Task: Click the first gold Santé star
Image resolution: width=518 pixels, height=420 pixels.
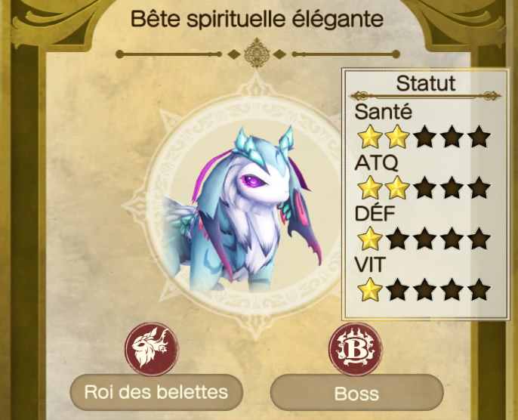Action: coord(370,137)
